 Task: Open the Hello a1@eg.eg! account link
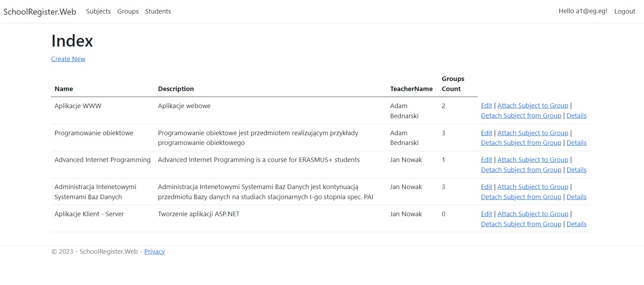click(583, 11)
